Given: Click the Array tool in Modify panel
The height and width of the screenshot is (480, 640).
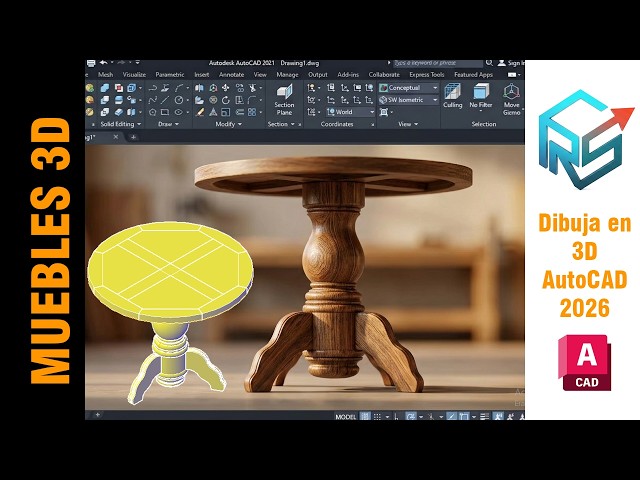Looking at the screenshot, I should [x=252, y=112].
